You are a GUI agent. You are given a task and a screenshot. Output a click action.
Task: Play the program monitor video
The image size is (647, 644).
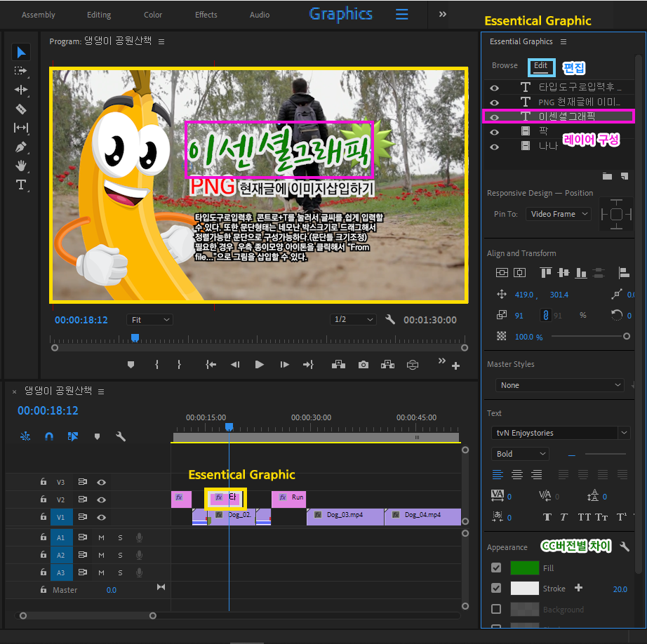[259, 365]
